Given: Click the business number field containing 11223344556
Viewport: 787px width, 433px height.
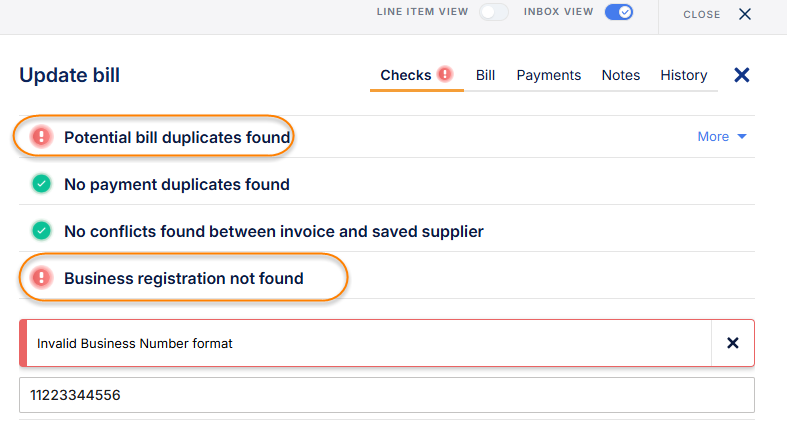Looking at the screenshot, I should (386, 395).
